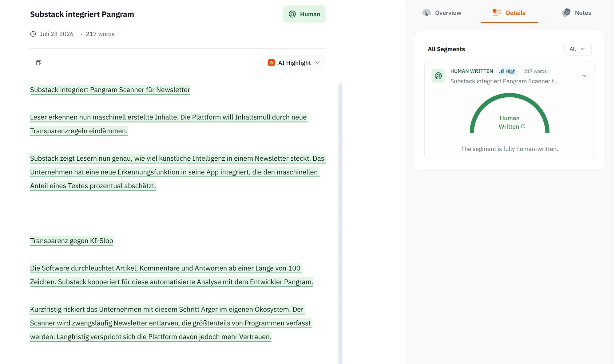Click the High confidence bar chart badge

pyautogui.click(x=507, y=71)
